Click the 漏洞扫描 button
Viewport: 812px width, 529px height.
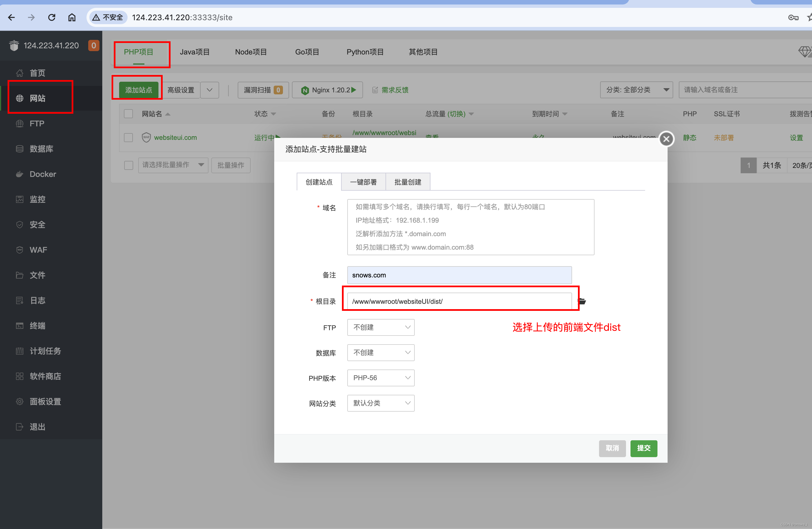pos(263,90)
